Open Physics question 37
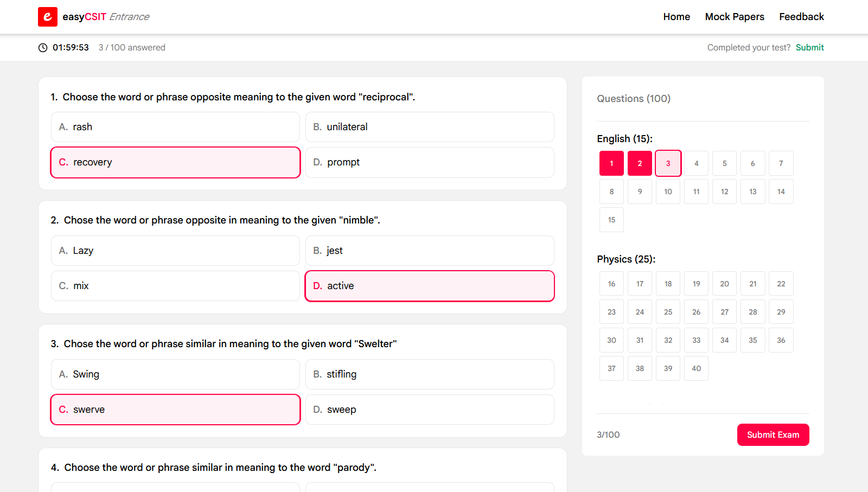Image resolution: width=868 pixels, height=492 pixels. click(x=611, y=368)
